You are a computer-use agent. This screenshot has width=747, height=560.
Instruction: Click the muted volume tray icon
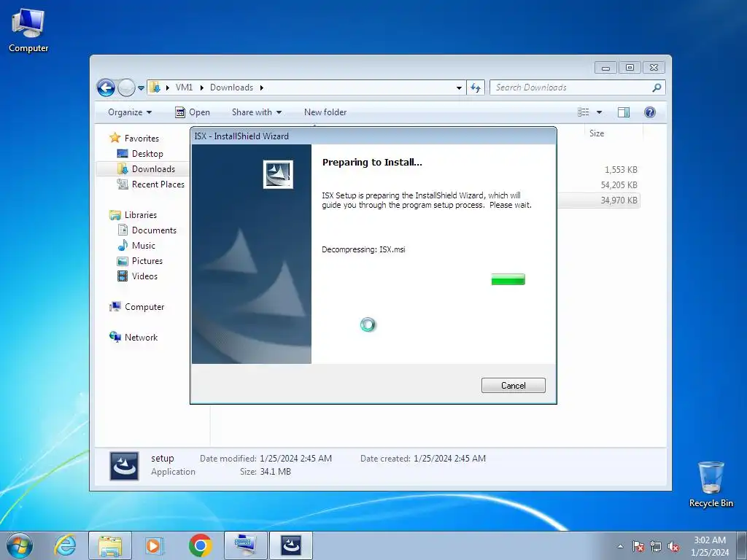[673, 546]
